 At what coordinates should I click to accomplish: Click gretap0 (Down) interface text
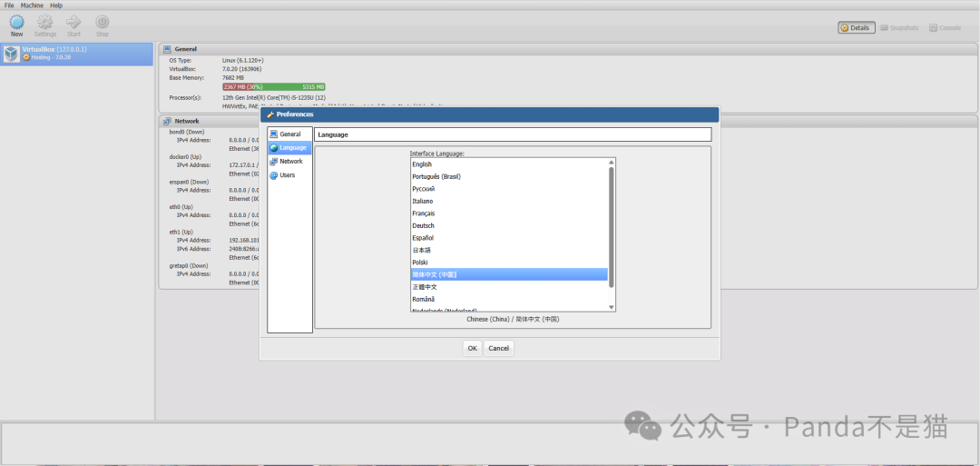[x=189, y=266]
